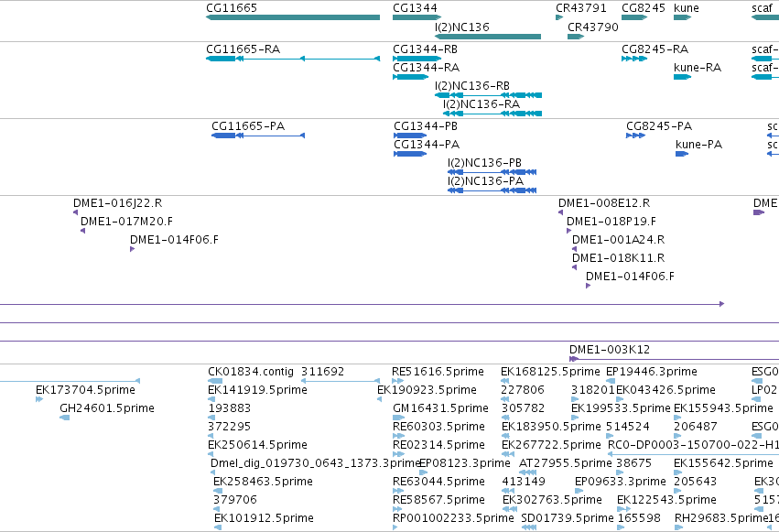Select EST EK302763.5prime
This screenshot has width=779, height=532.
[508, 510]
